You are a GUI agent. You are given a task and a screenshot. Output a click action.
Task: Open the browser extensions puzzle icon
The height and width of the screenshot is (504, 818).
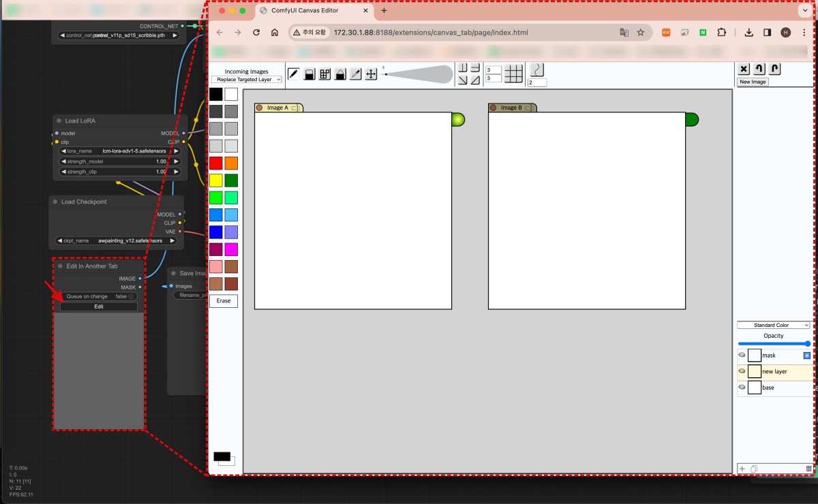(x=722, y=33)
